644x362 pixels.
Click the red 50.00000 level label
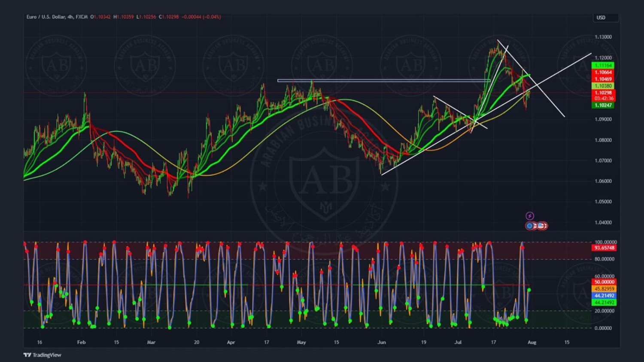tap(604, 282)
